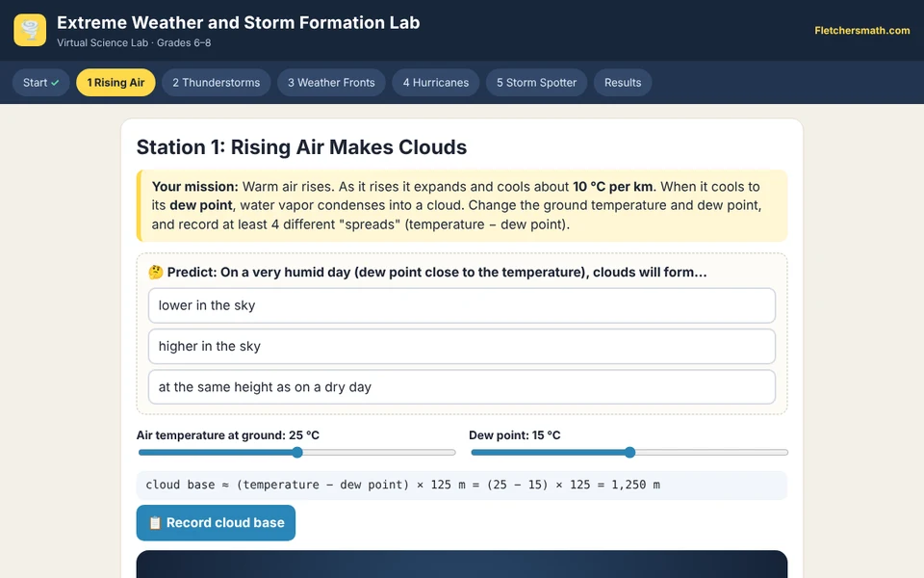Viewport: 924px width, 578px height.
Task: Click the 'Air temperature at ground: 25 °C' label
Action: tap(228, 435)
